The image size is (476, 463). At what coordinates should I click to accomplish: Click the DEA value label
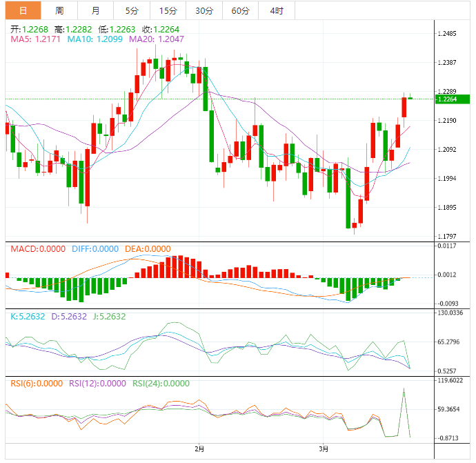(148, 249)
